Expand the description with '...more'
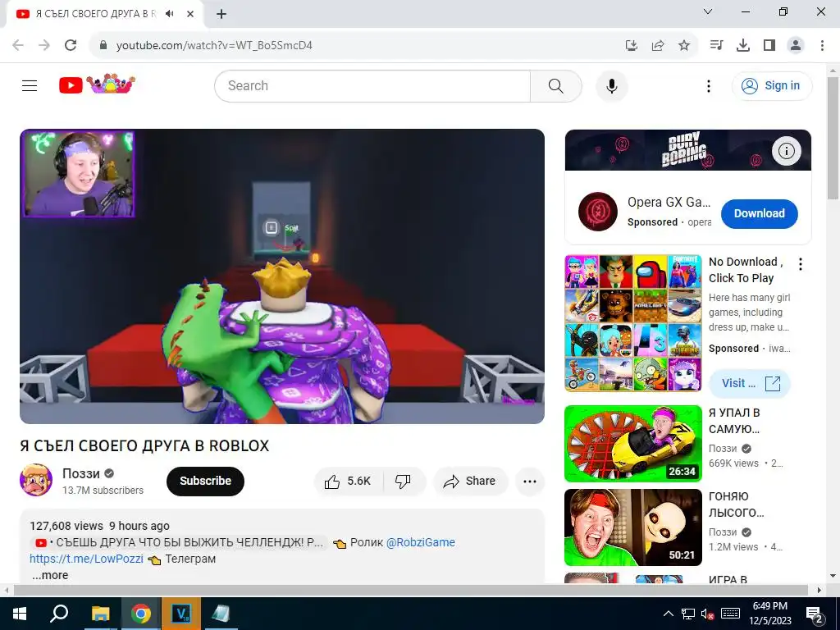Viewport: 840px width, 630px height. [x=50, y=575]
